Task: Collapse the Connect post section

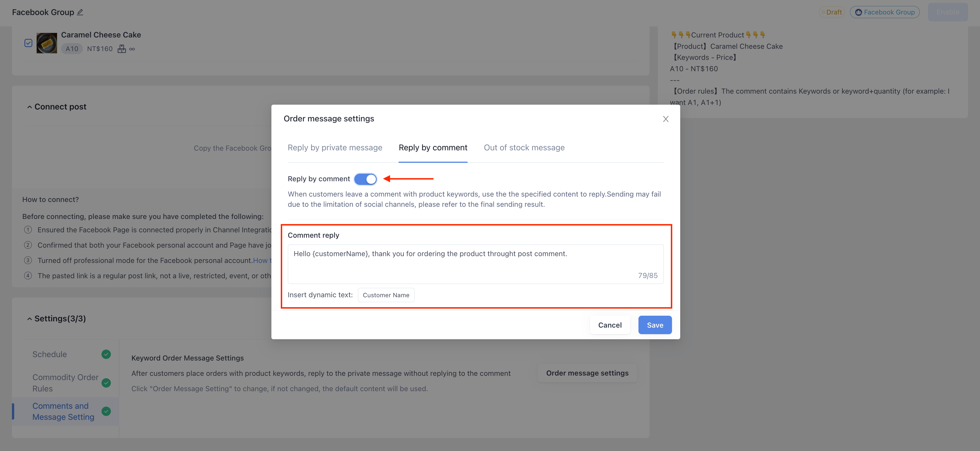Action: pos(29,107)
